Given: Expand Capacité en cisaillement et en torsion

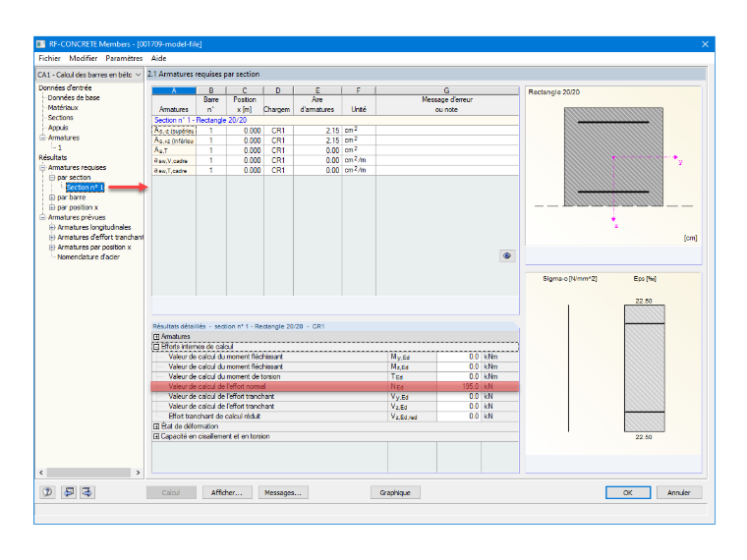Looking at the screenshot, I should pyautogui.click(x=156, y=436).
